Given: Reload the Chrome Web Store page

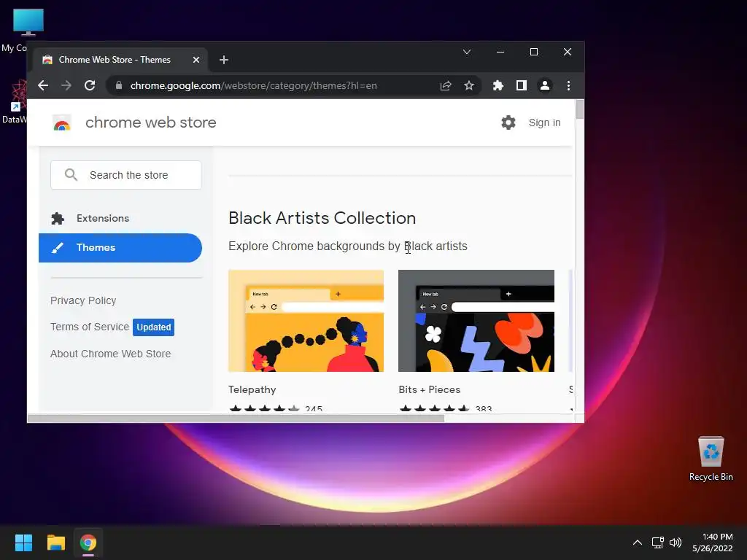Looking at the screenshot, I should pyautogui.click(x=90, y=86).
